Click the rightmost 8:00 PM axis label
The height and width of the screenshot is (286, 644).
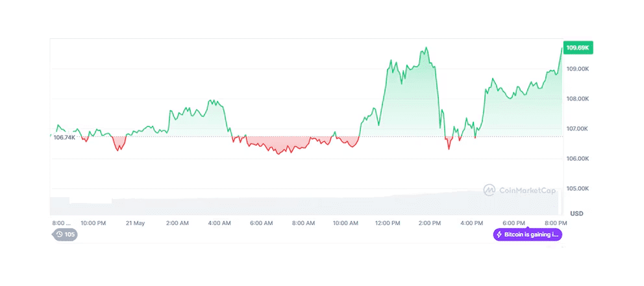[556, 223]
